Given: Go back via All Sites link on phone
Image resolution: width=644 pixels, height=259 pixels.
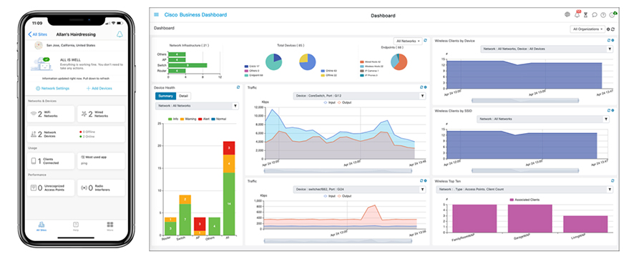Looking at the screenshot, I should [x=38, y=34].
